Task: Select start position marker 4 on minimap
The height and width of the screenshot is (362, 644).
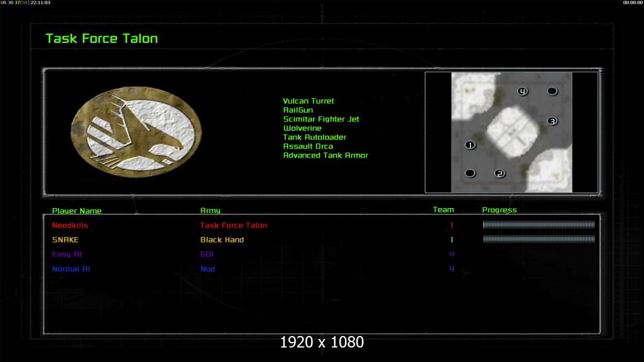Action: 523,91
